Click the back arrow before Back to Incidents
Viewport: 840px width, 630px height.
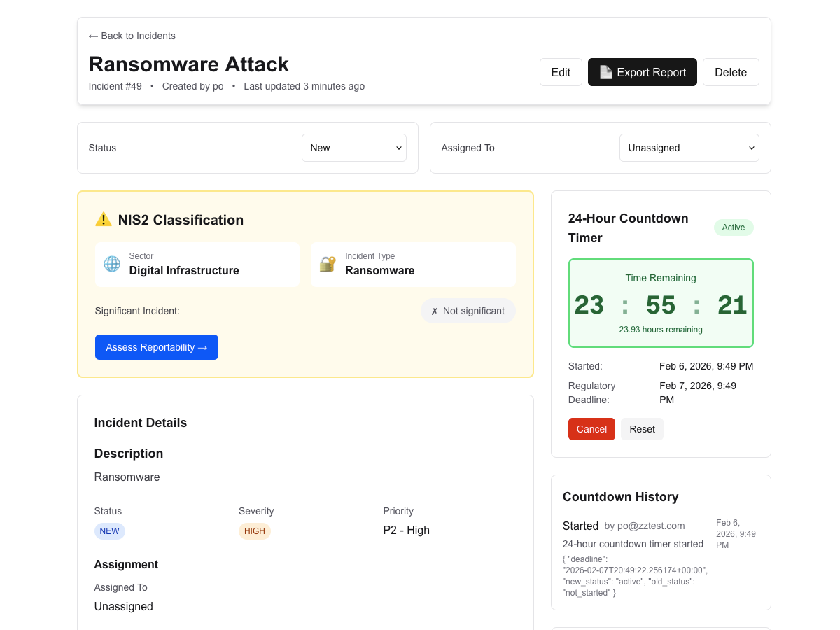pyautogui.click(x=92, y=36)
